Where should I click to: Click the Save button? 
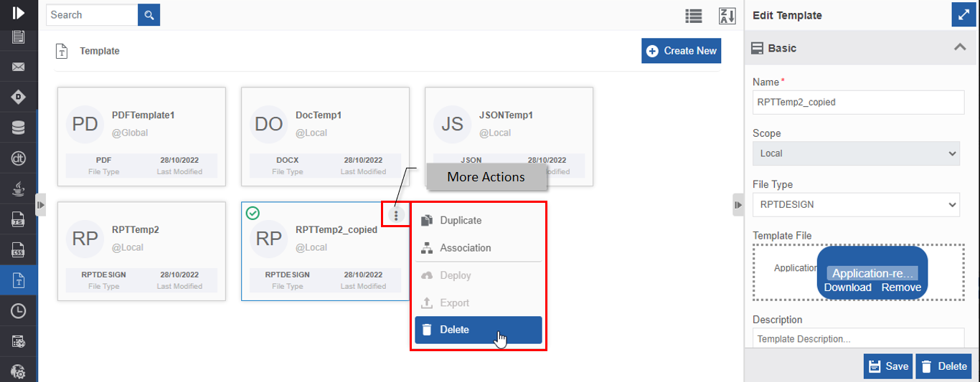click(888, 366)
